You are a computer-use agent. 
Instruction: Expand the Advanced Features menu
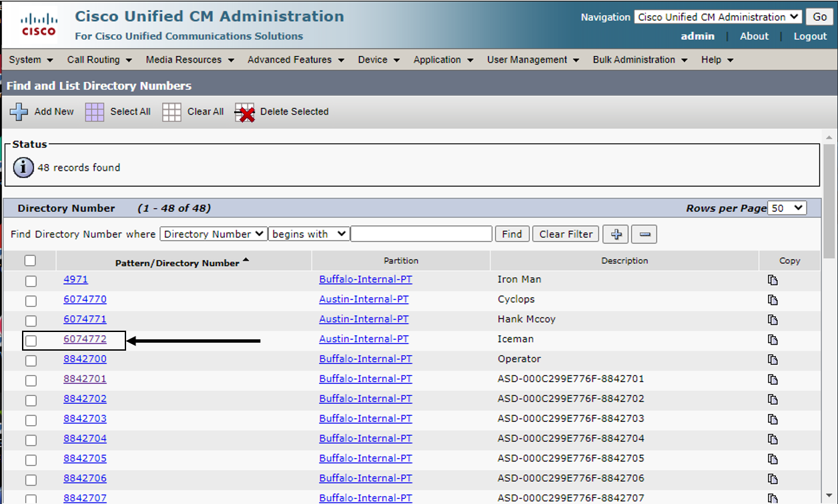[296, 59]
